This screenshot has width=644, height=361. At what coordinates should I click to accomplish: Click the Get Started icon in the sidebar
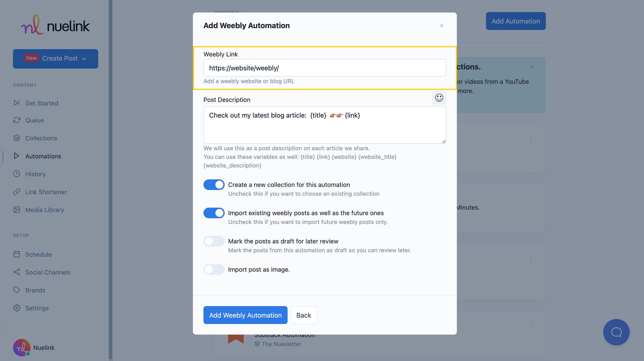[x=16, y=103]
